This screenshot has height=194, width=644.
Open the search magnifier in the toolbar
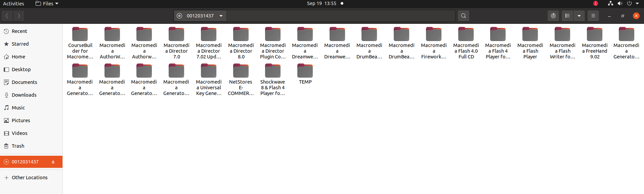(463, 16)
